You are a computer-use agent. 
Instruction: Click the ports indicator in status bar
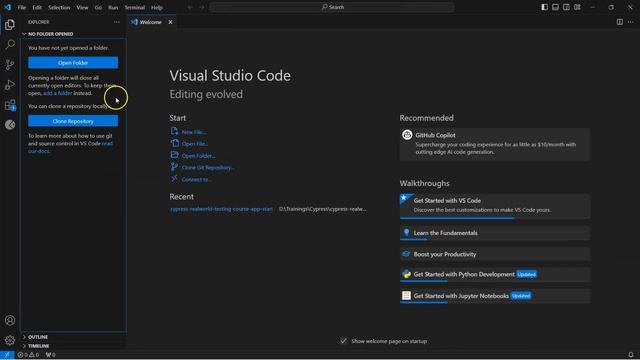coord(51,355)
